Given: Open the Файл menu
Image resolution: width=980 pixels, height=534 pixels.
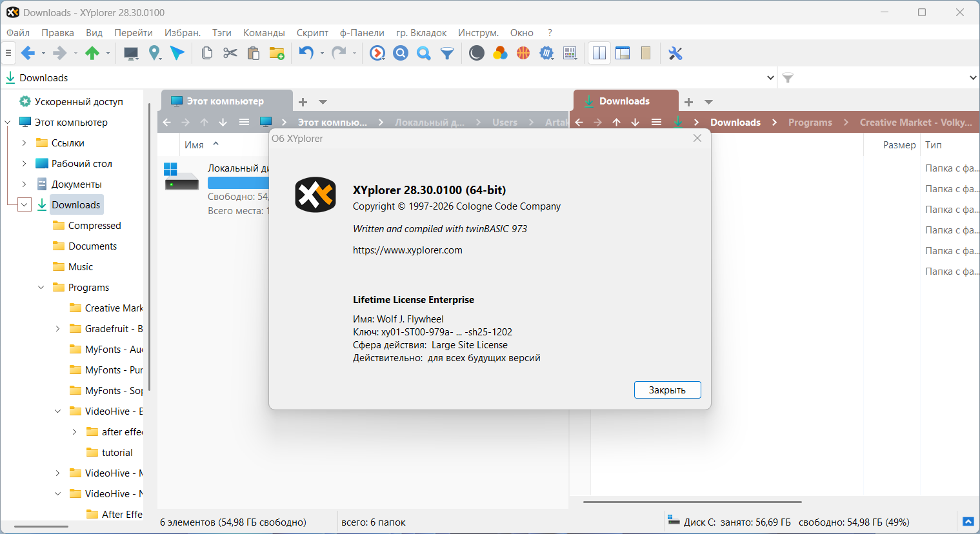Looking at the screenshot, I should pyautogui.click(x=18, y=33).
